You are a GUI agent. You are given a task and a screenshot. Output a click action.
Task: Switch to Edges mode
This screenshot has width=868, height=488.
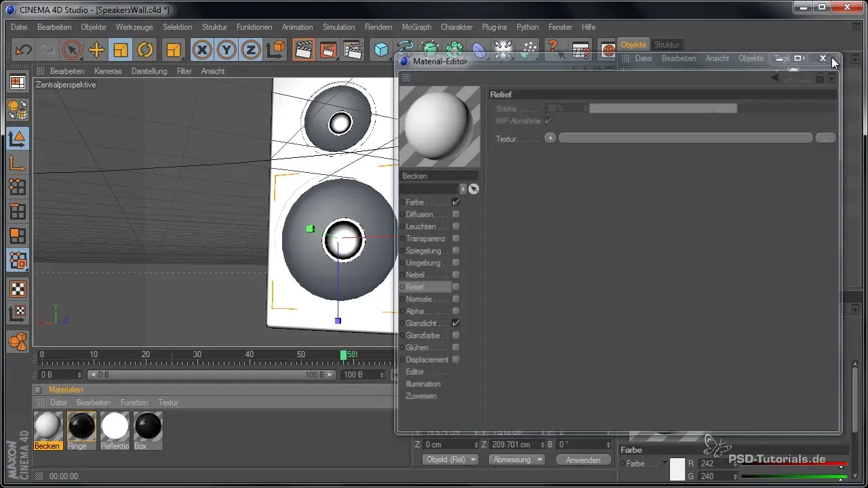(18, 211)
